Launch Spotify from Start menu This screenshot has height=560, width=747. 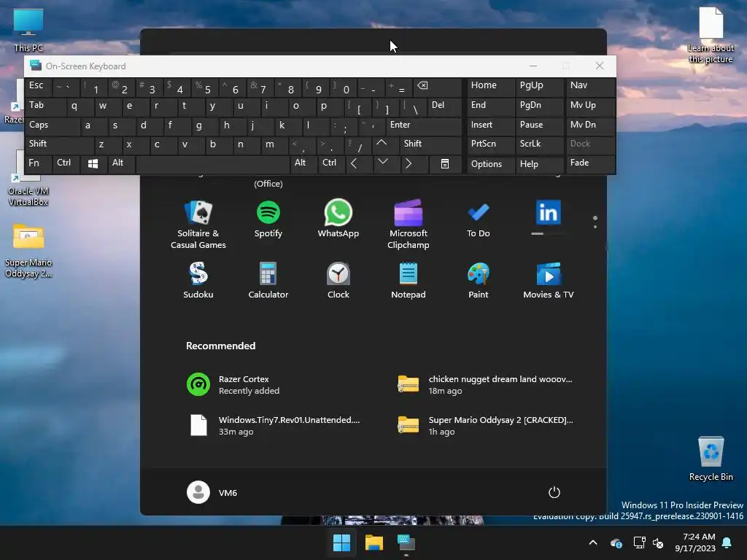(268, 219)
